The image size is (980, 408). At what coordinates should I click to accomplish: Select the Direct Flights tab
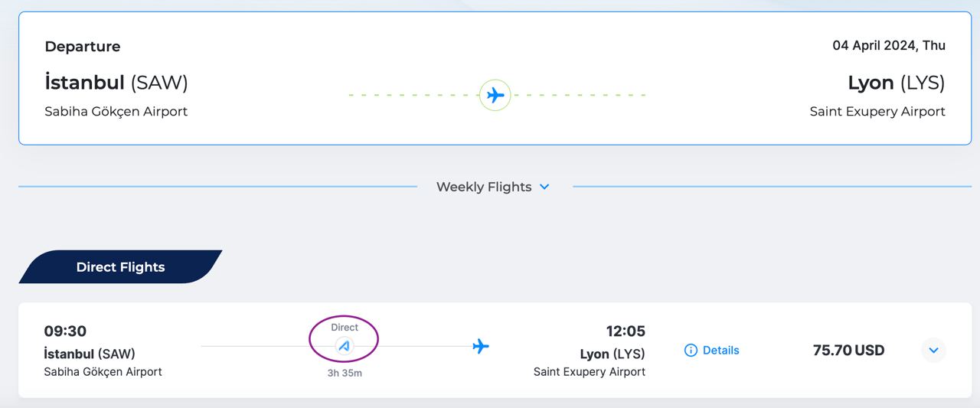[120, 267]
